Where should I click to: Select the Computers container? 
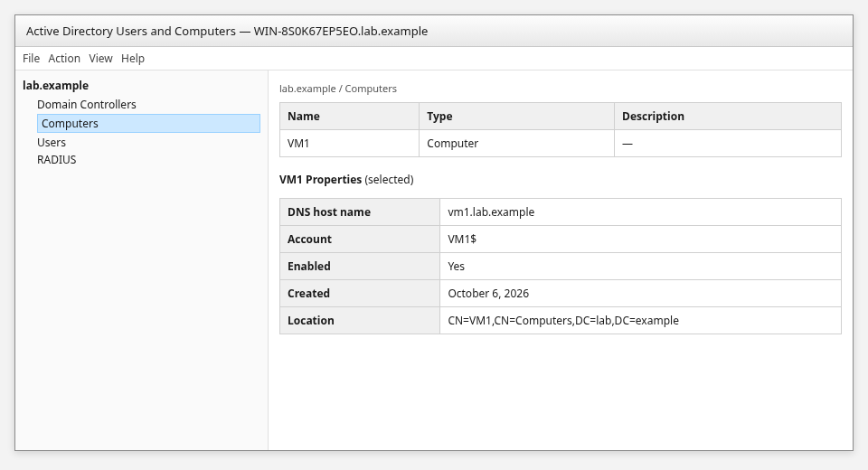click(148, 124)
